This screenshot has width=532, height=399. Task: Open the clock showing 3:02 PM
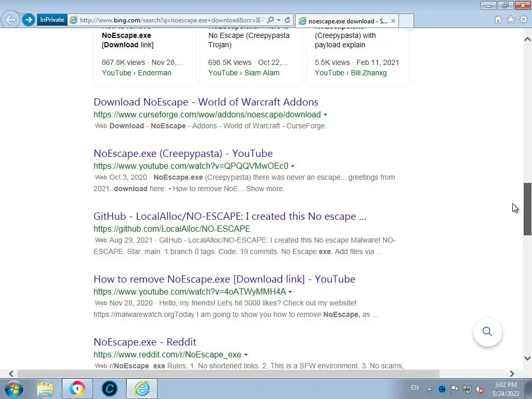(506, 389)
